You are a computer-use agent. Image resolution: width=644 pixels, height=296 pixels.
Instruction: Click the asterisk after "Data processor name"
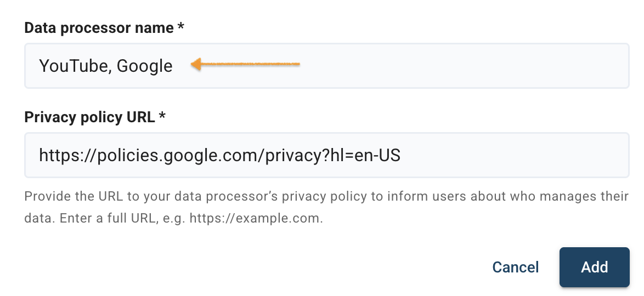180,28
